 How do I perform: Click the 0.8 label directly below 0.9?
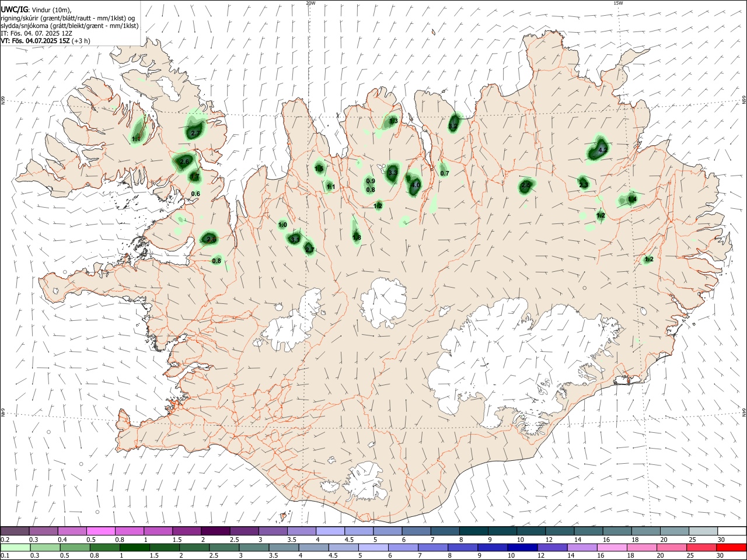pos(371,190)
